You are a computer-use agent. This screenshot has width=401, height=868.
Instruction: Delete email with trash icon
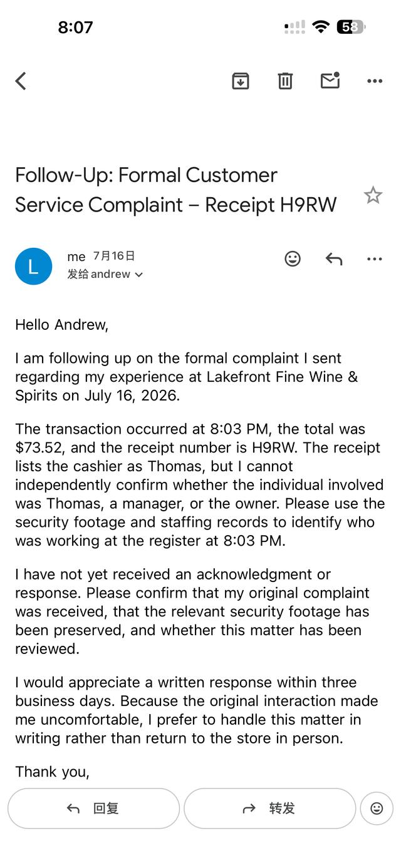(x=285, y=81)
